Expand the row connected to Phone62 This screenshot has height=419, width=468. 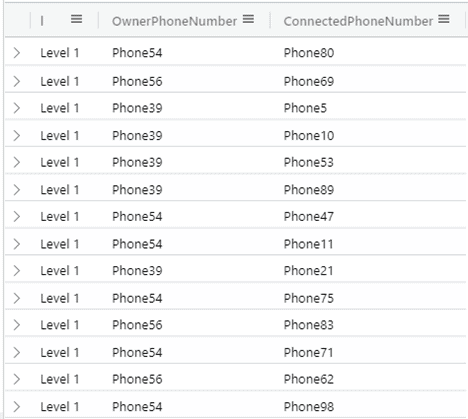[x=17, y=379]
